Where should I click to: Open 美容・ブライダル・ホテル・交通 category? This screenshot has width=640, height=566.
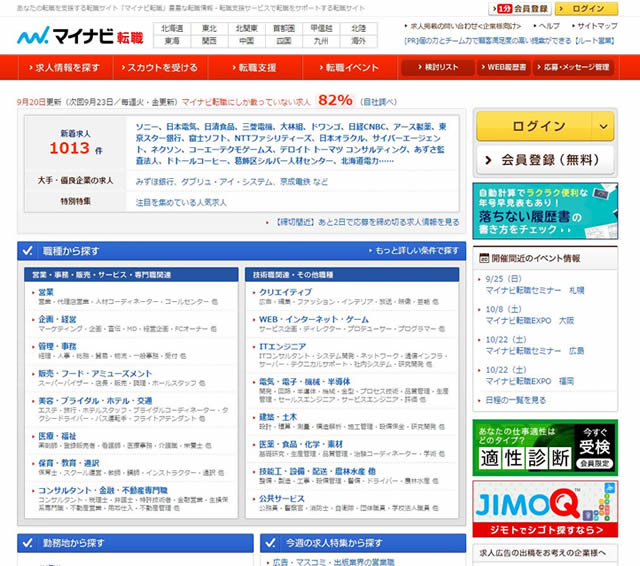pyautogui.click(x=95, y=400)
